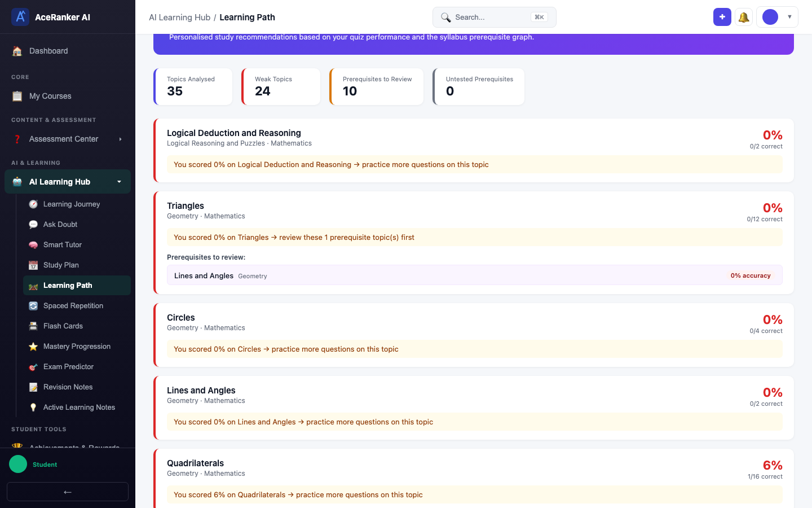Click Prerequisites to Review stat card
Screen dimensions: 812x508
coord(376,86)
